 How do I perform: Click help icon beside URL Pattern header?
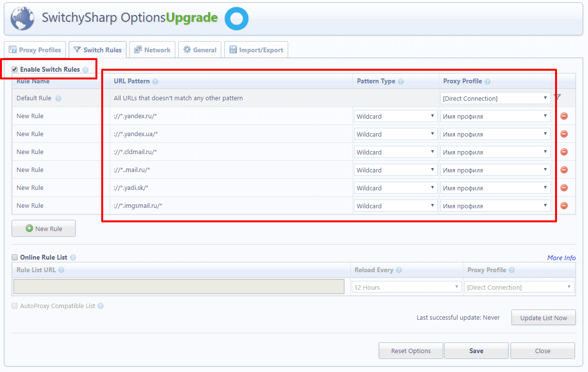[x=155, y=81]
